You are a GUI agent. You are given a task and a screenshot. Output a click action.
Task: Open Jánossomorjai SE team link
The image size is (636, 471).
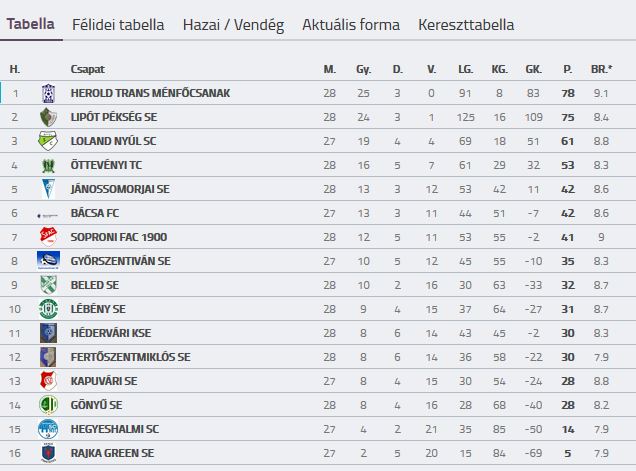pyautogui.click(x=120, y=189)
